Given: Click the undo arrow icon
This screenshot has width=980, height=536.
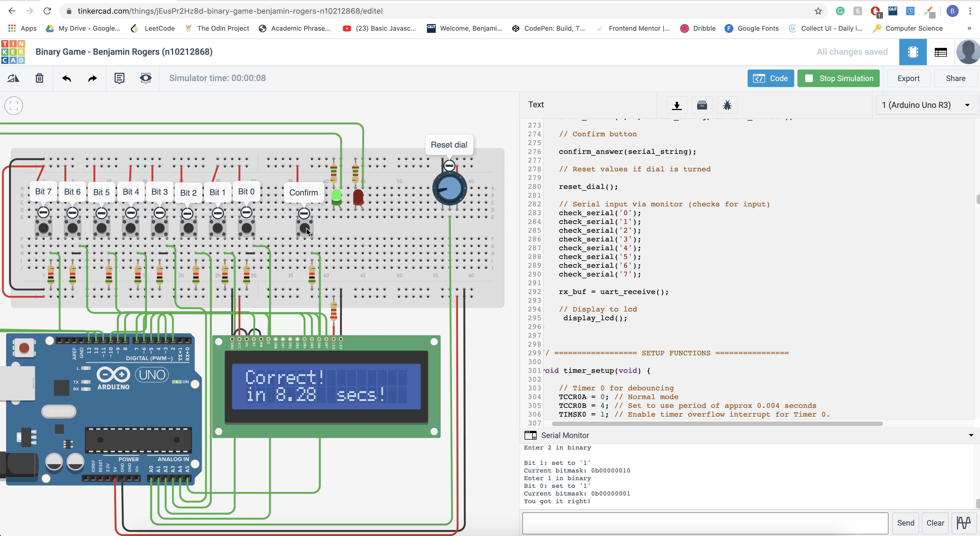Looking at the screenshot, I should click(x=67, y=78).
